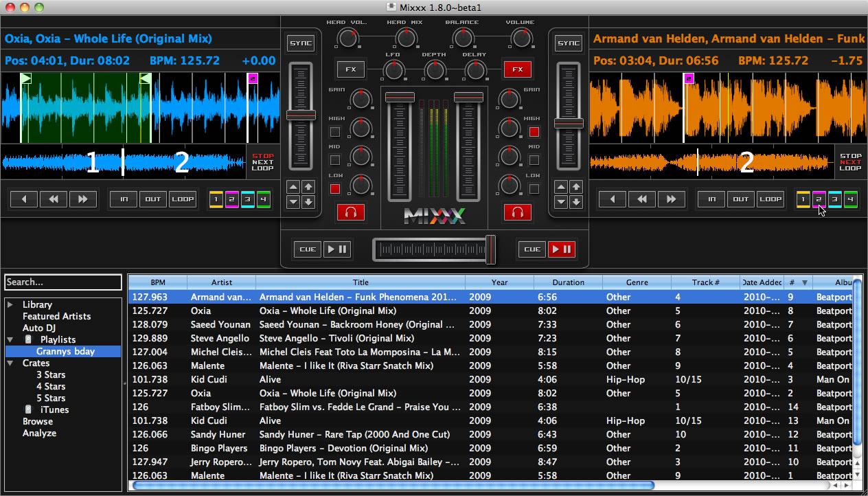Viewport: 868px width, 496px height.
Task: Open Auto DJ in sidebar
Action: click(x=38, y=328)
